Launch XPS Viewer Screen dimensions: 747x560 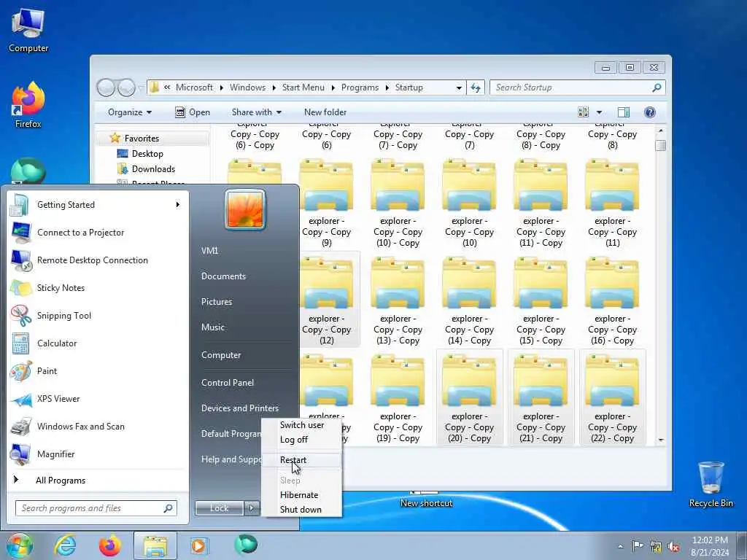[98, 399]
